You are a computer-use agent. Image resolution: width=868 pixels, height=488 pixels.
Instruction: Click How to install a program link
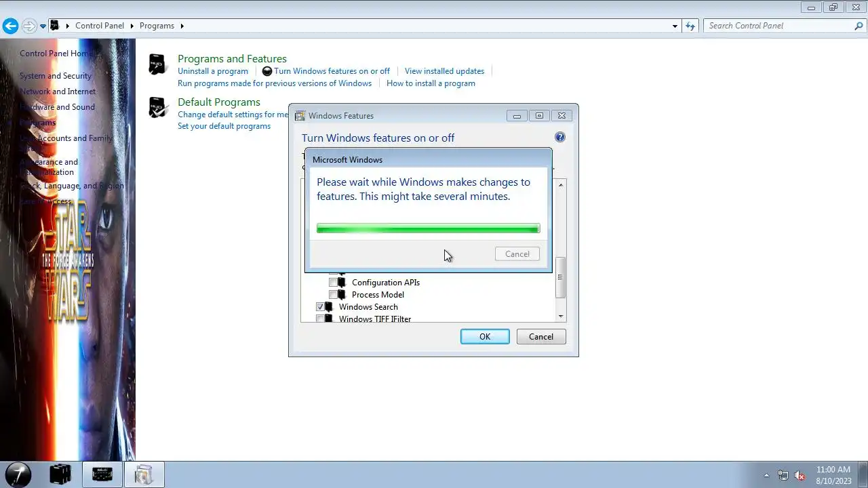coord(431,83)
